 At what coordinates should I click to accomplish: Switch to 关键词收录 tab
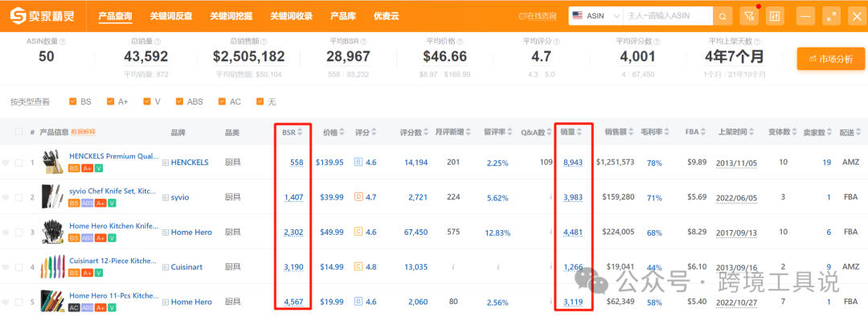click(x=291, y=16)
